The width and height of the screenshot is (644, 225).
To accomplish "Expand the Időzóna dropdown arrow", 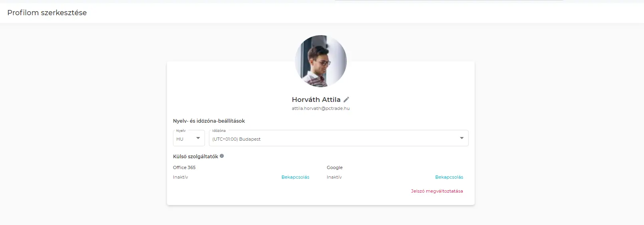I will pyautogui.click(x=461, y=138).
